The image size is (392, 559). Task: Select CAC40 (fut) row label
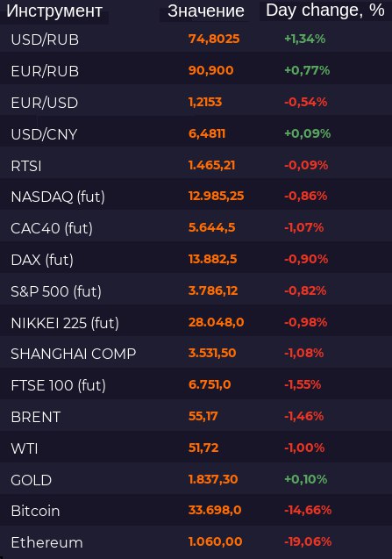52,228
